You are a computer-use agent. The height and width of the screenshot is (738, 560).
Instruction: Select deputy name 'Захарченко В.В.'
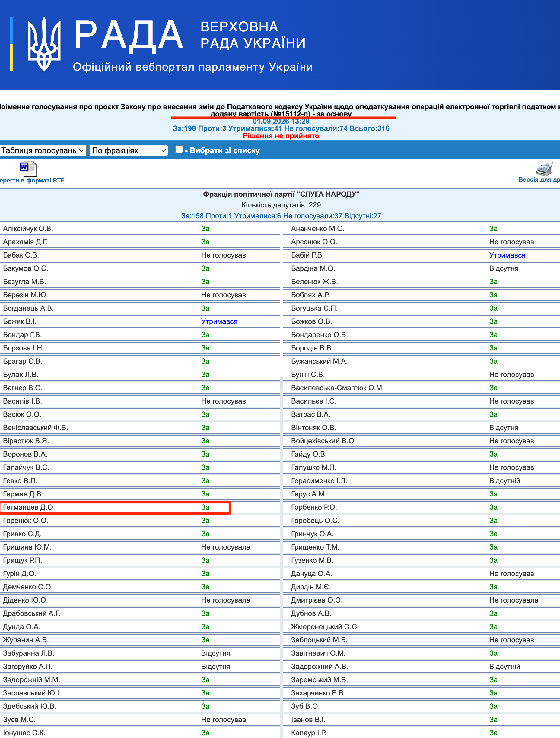[318, 693]
